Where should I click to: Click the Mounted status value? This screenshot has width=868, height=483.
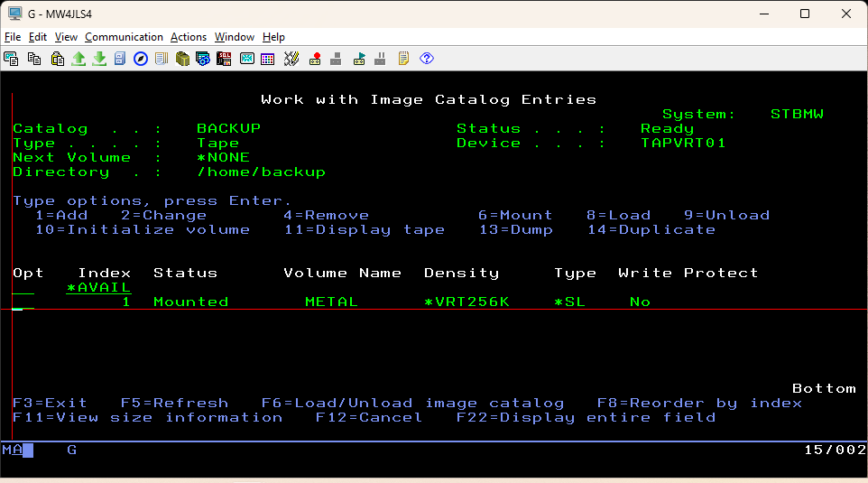click(x=191, y=302)
